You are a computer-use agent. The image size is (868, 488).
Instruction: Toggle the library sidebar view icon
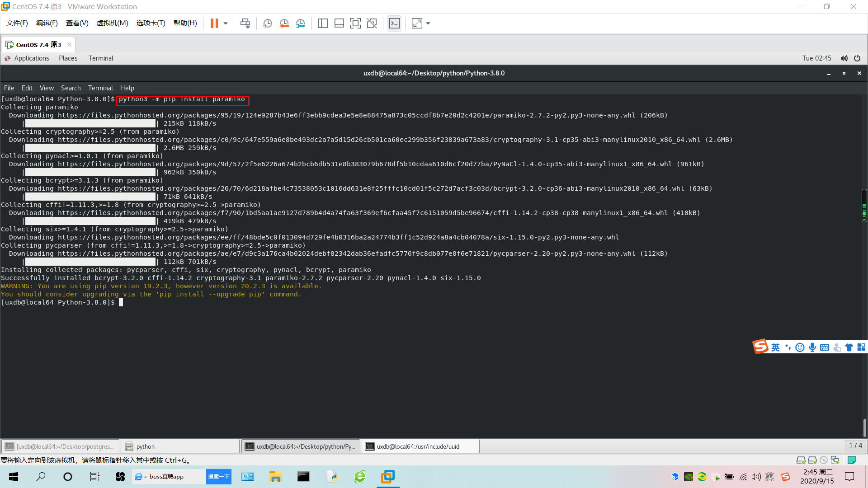click(x=323, y=23)
